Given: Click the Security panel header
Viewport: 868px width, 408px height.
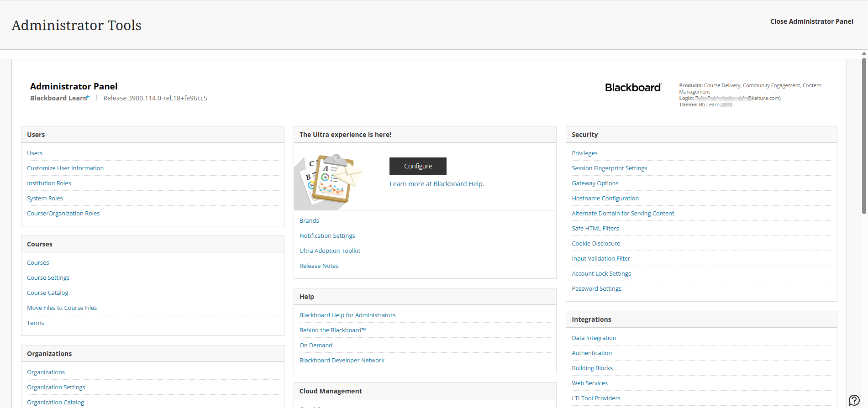Looking at the screenshot, I should pos(701,135).
